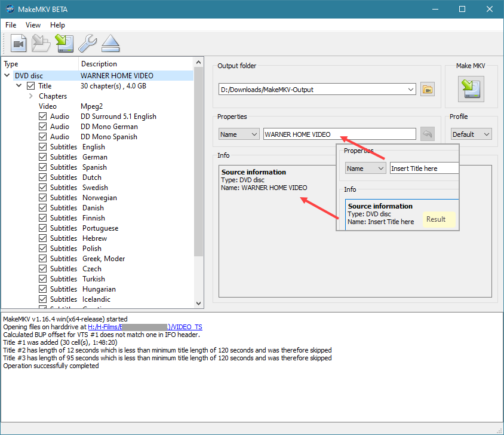Screen dimensions: 504x435
Task: Open the View menu
Action: pyautogui.click(x=33, y=25)
